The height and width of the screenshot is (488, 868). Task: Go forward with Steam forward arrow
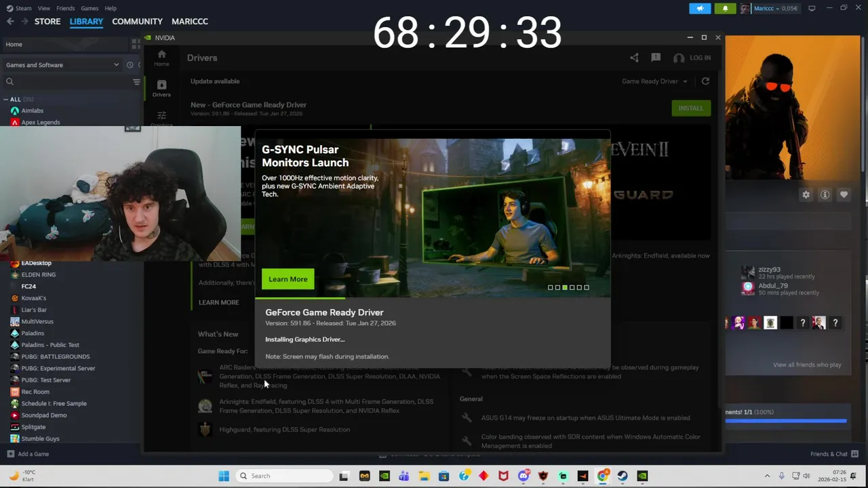coord(24,22)
